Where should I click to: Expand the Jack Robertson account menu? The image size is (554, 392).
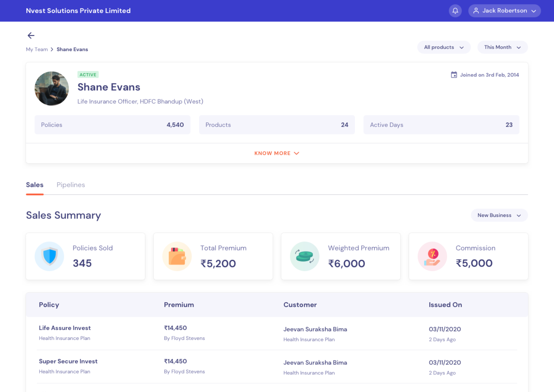(504, 11)
